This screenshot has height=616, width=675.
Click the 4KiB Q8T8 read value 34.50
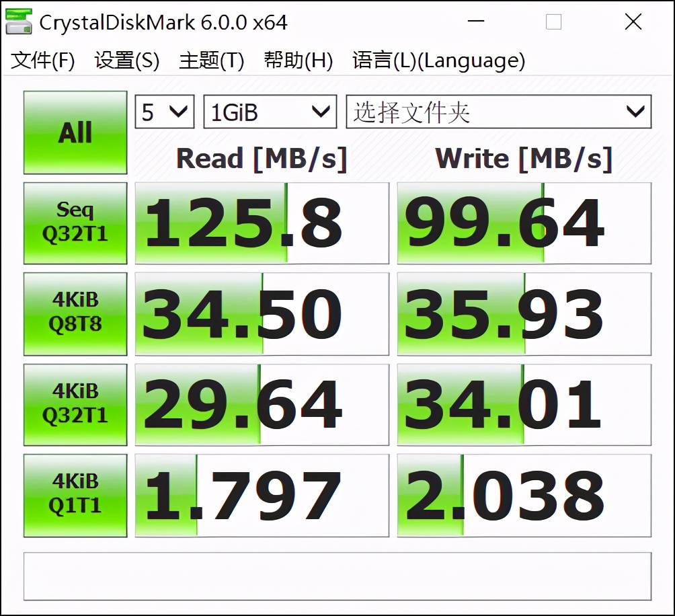point(262,314)
